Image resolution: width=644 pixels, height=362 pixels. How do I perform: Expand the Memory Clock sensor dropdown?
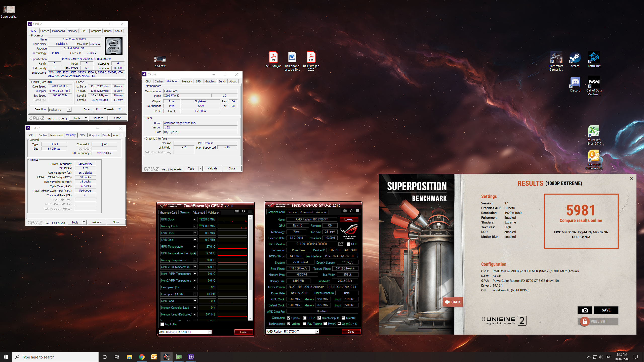(195, 226)
